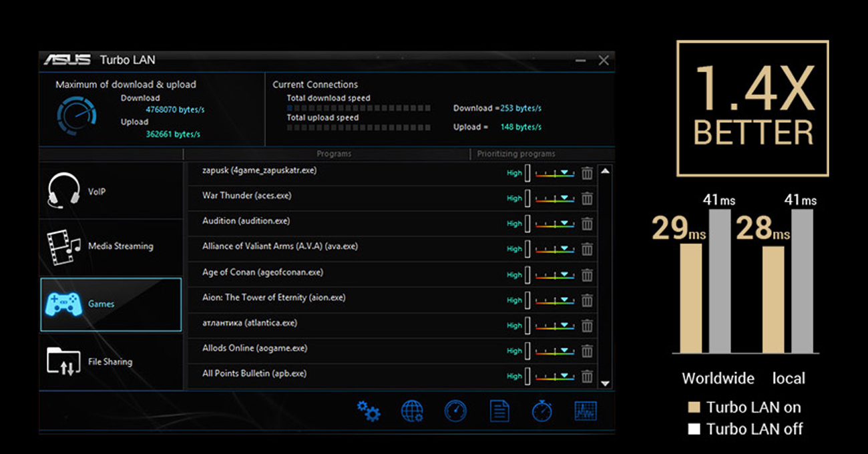Open the network monitor graph icon
868x454 pixels.
pos(586,411)
